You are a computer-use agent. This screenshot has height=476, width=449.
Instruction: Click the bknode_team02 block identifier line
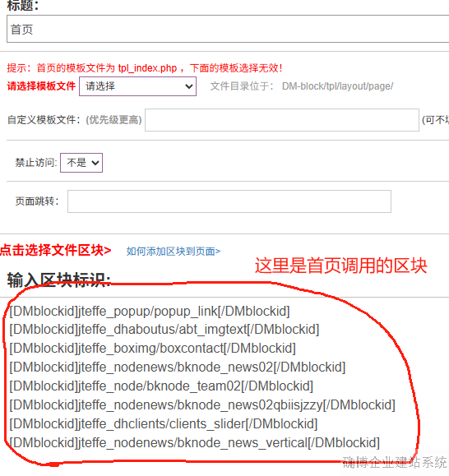point(161,386)
